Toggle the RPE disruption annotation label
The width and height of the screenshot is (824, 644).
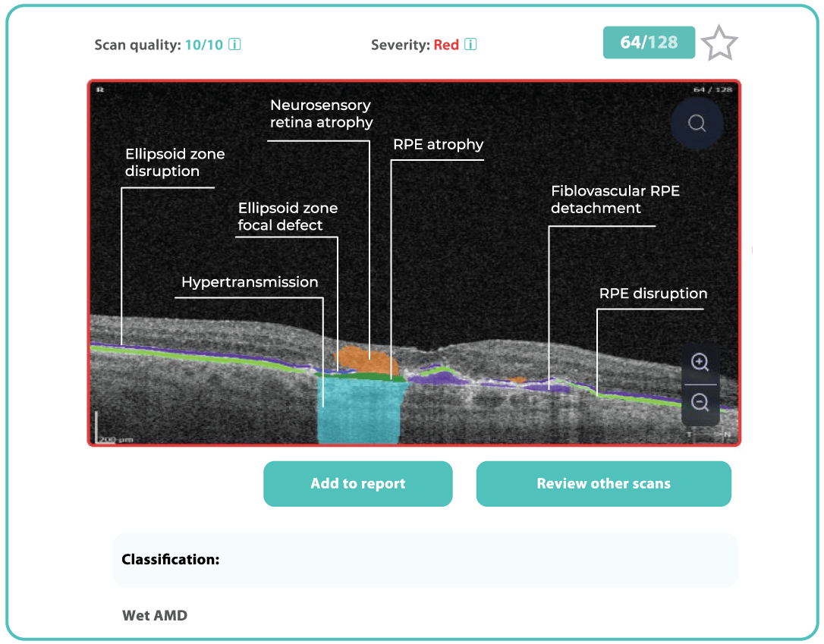pyautogui.click(x=653, y=294)
